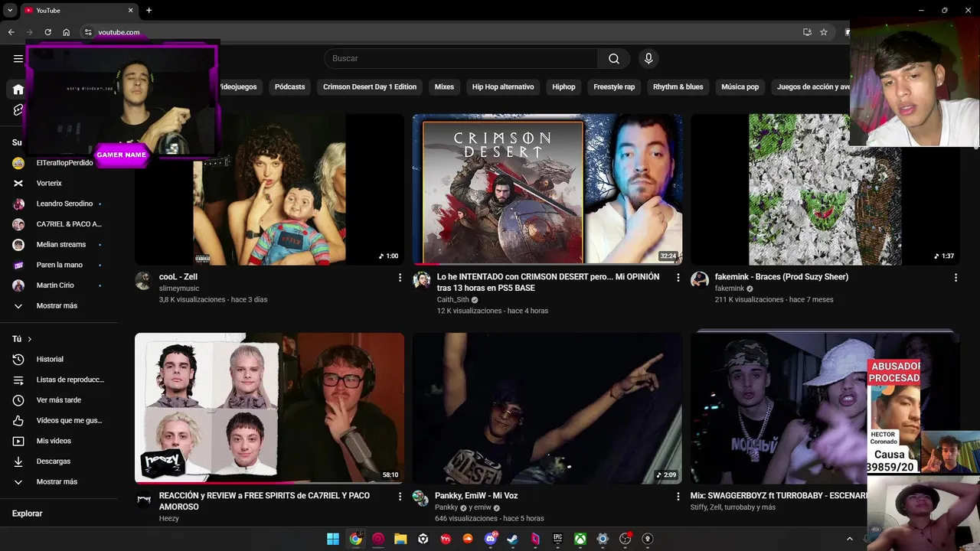
Task: Bookmark this page with star icon
Action: (x=824, y=32)
